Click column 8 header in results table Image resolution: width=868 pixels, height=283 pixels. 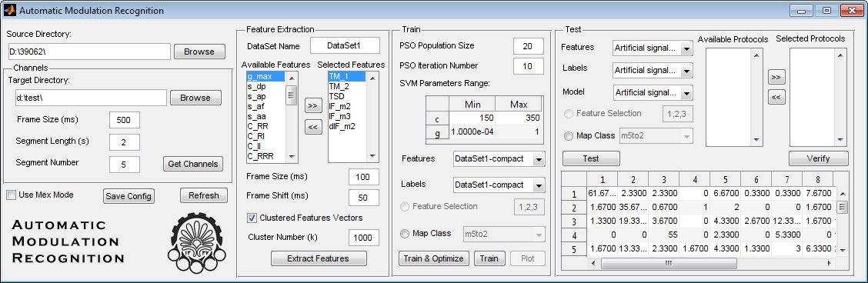[x=818, y=180]
